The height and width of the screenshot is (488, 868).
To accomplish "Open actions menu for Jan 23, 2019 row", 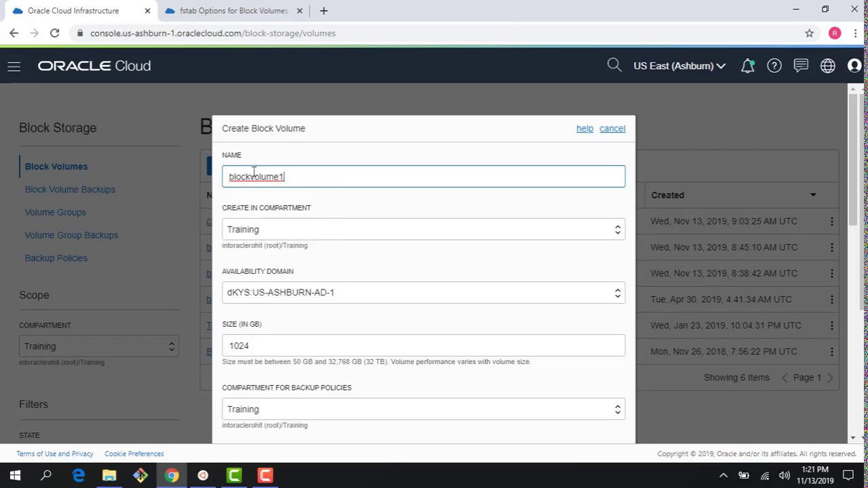I will pos(831,325).
